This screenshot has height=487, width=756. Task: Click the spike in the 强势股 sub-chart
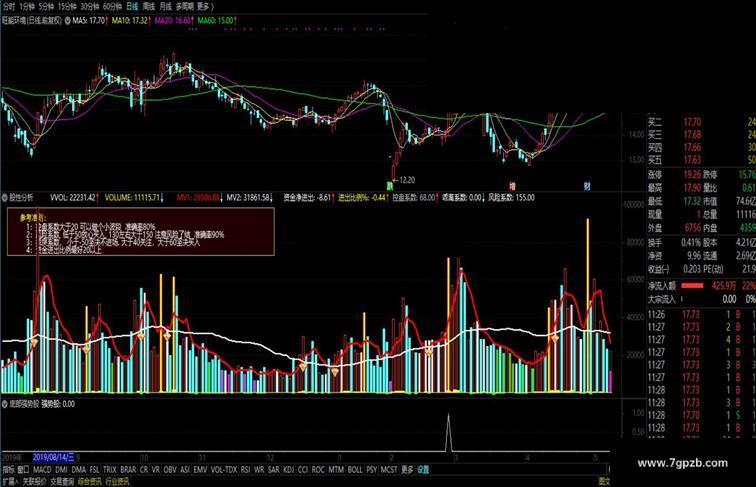[448, 432]
